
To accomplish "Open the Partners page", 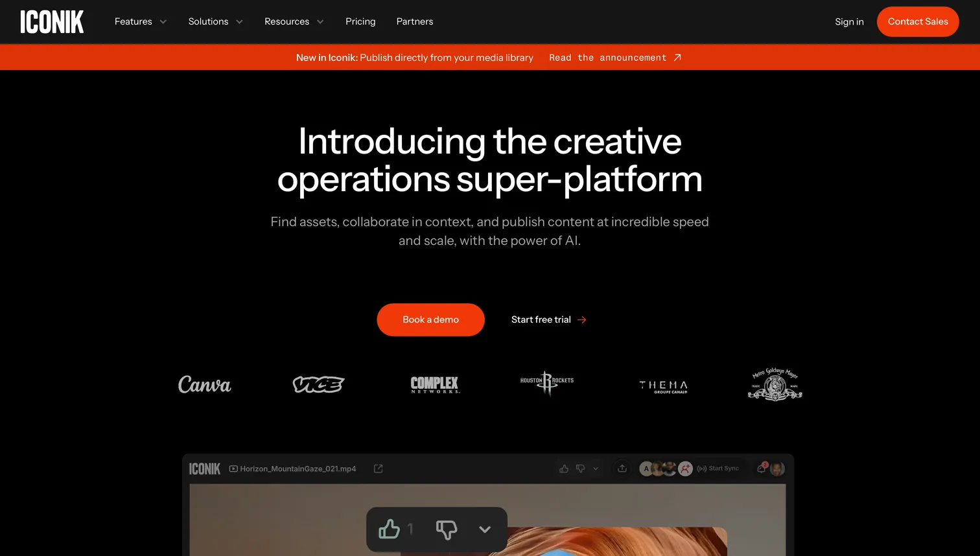I will pyautogui.click(x=415, y=21).
